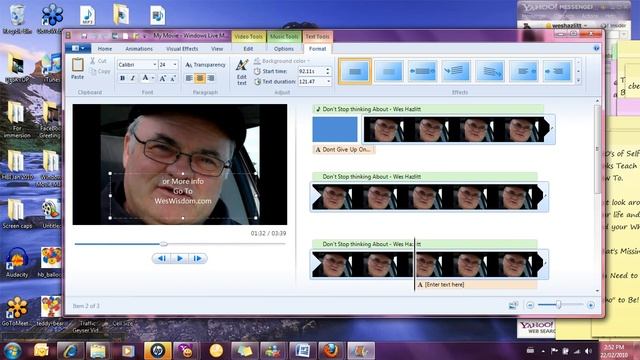Select the second row video strip

tap(429, 197)
